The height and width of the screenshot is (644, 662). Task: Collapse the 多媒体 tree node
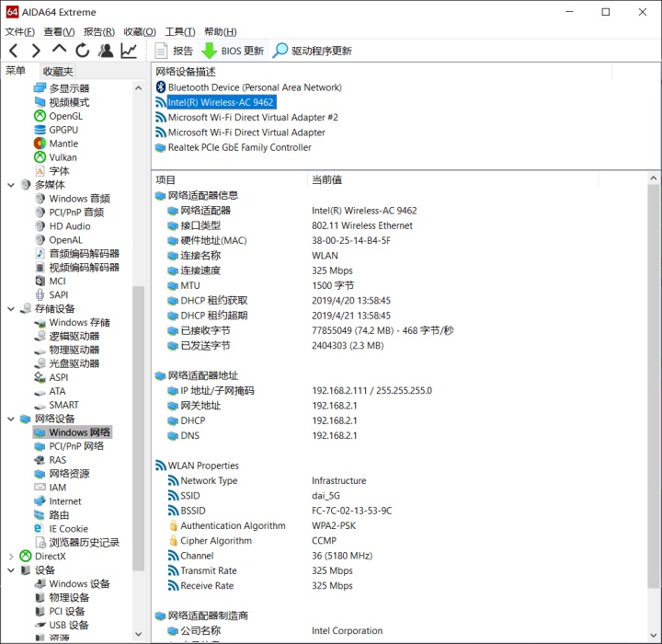[11, 185]
